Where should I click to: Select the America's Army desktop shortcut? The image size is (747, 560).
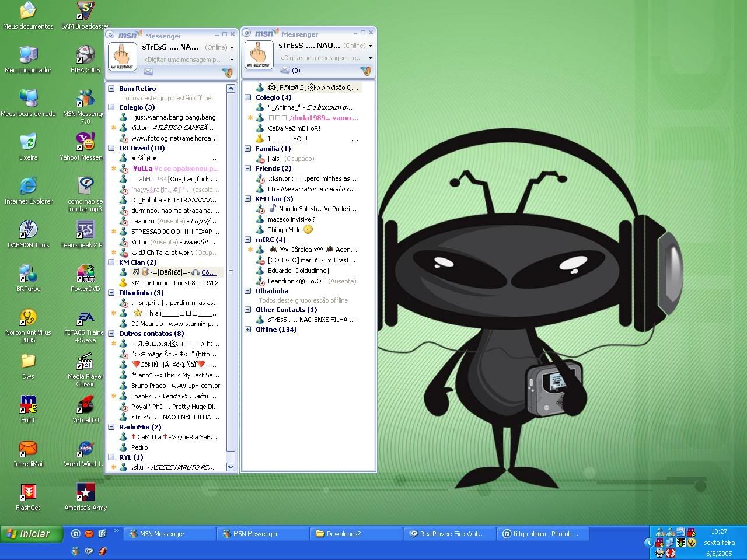[x=85, y=497]
